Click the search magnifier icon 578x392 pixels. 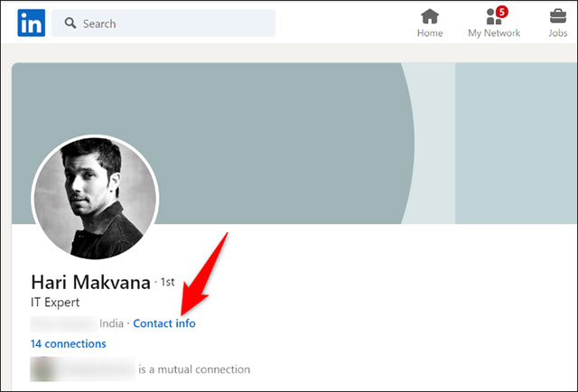(x=69, y=23)
